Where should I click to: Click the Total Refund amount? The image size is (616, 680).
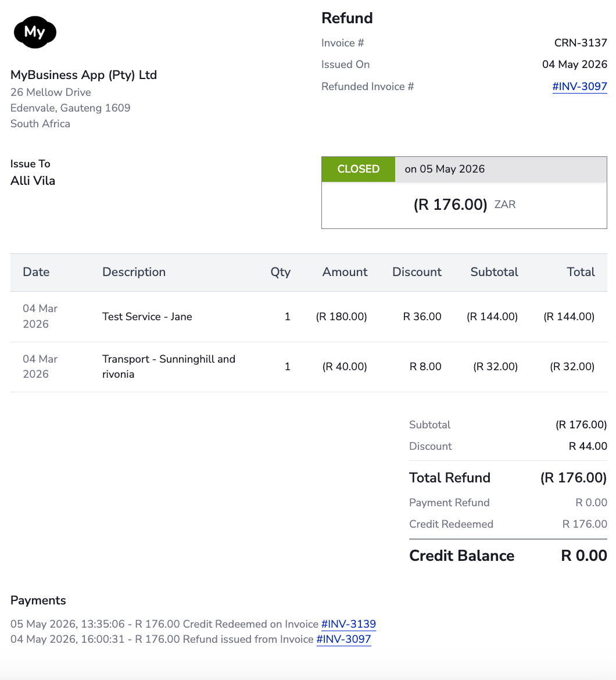tap(573, 478)
